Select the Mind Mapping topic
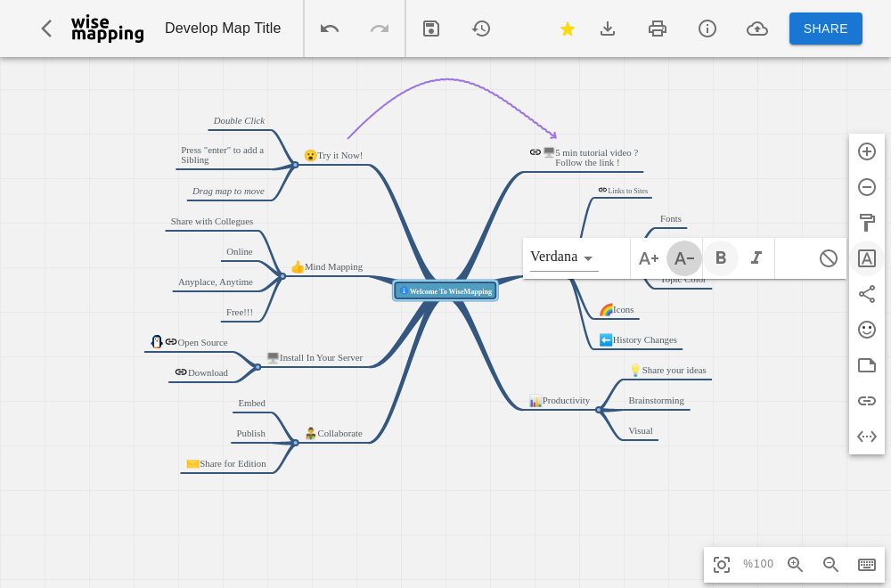Image resolution: width=891 pixels, height=588 pixels. [x=327, y=266]
